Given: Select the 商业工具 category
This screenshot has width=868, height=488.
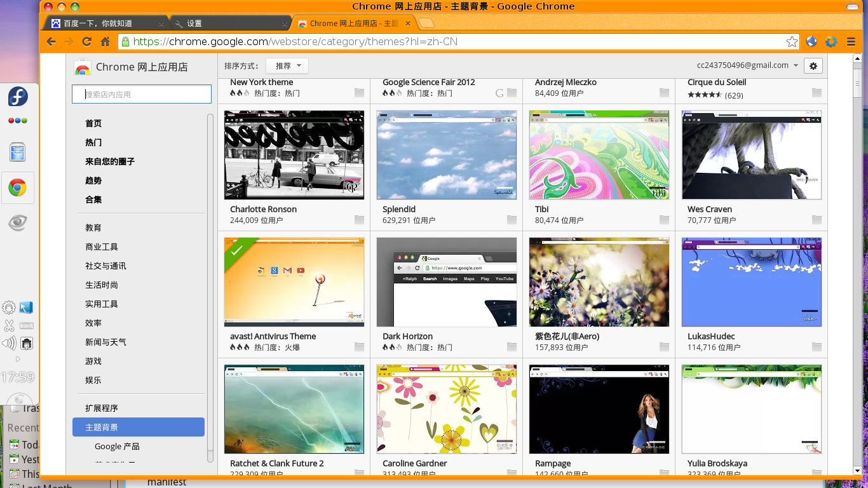Looking at the screenshot, I should (x=102, y=247).
